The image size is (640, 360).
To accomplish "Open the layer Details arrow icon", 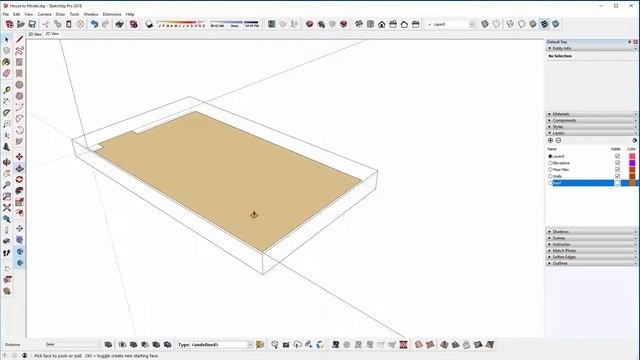I will pos(634,140).
